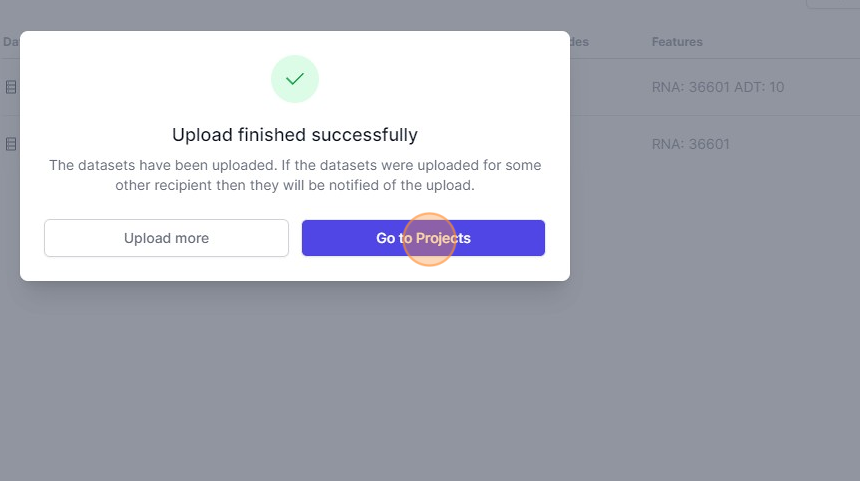Click the dataset icon in second row

click(11, 144)
